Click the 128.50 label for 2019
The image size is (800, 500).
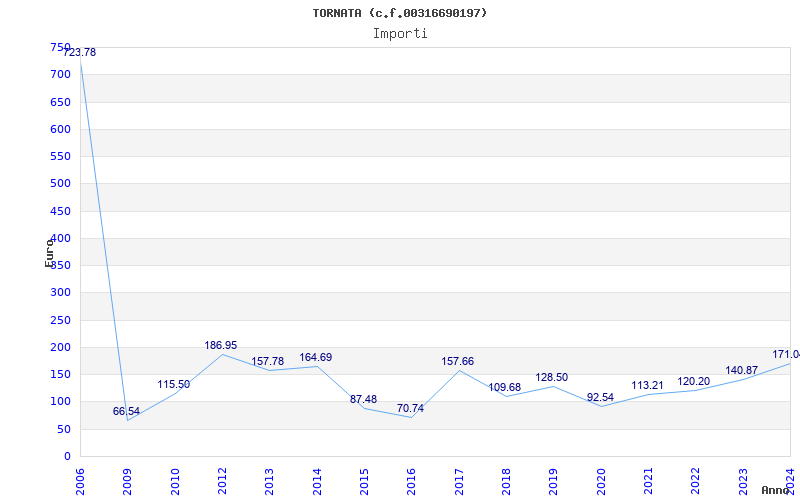552,378
